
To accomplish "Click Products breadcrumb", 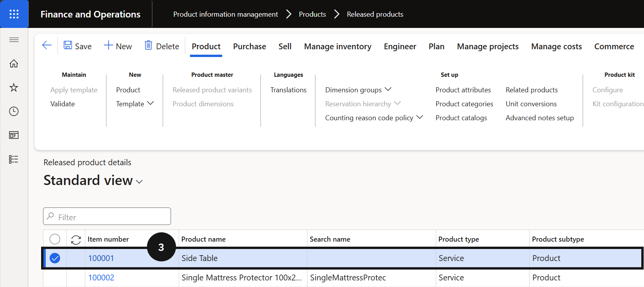I will pyautogui.click(x=312, y=14).
